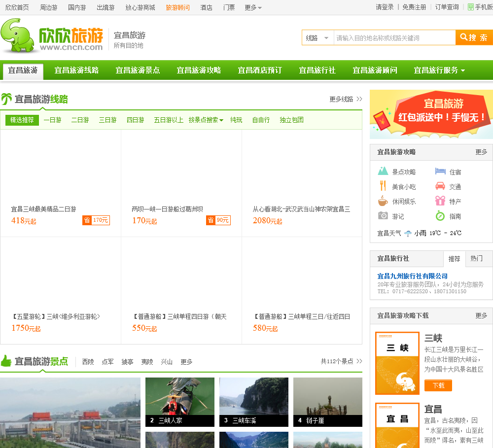Click the green elephant 欣欣旅游 logo

click(52, 36)
